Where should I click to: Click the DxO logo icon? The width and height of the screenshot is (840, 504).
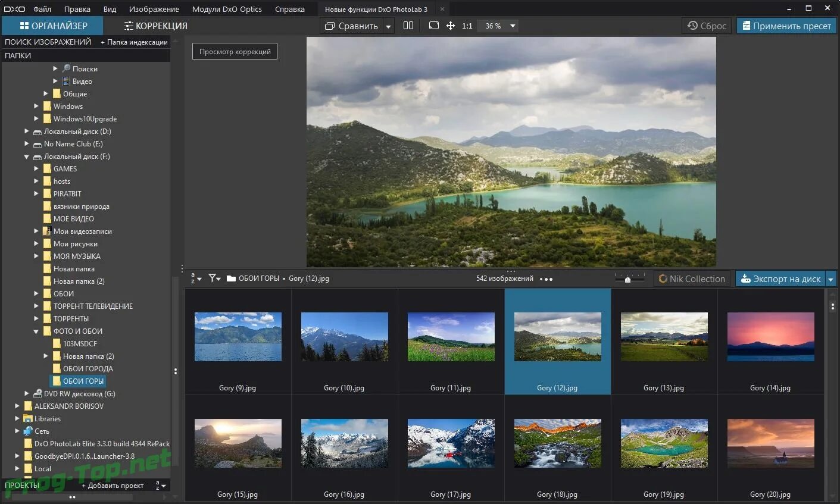click(14, 9)
